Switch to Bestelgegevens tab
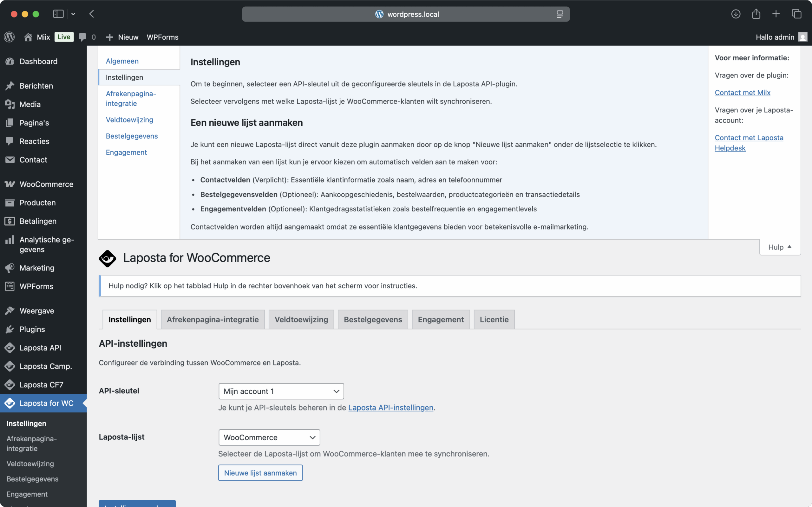812x507 pixels. [x=373, y=319]
